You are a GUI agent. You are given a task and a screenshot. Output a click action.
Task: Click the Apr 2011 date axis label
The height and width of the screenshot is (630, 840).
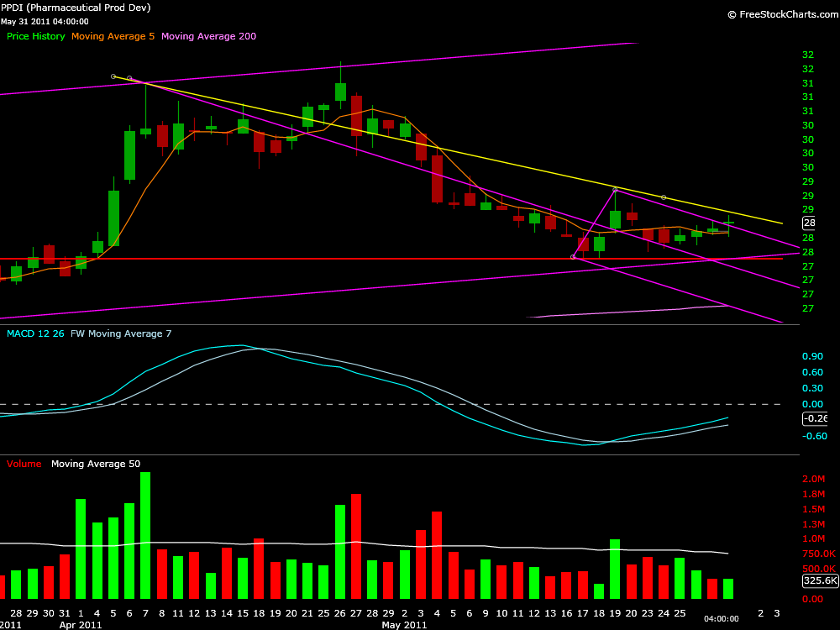80,625
